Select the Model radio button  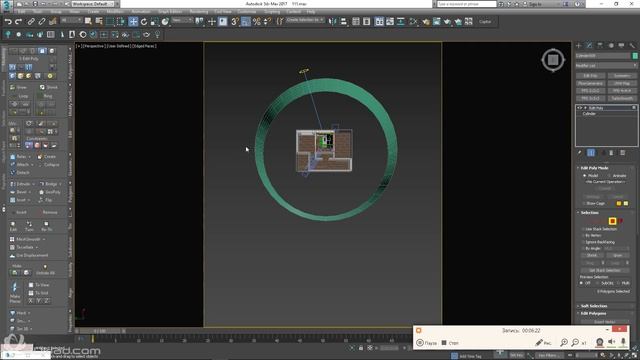(584, 176)
